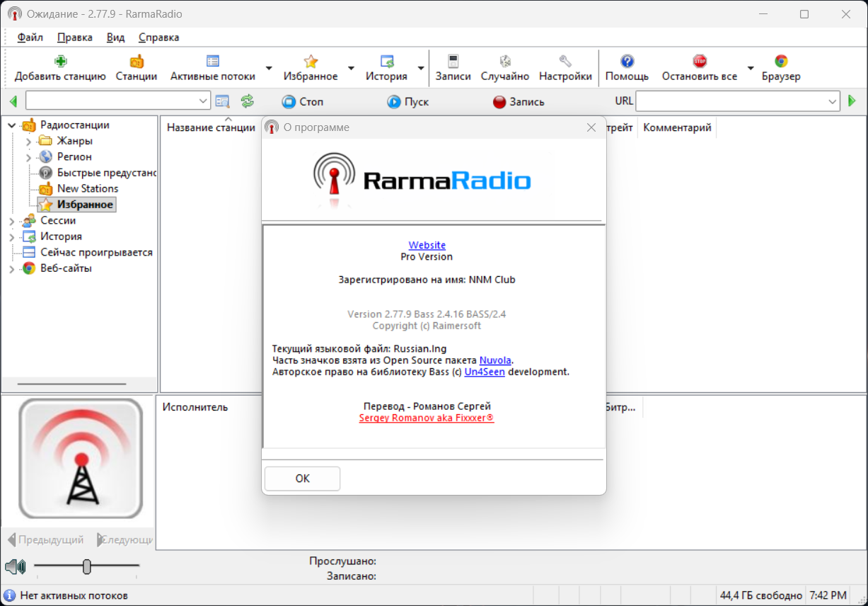
Task: Open the История toolbar button
Action: tap(386, 69)
